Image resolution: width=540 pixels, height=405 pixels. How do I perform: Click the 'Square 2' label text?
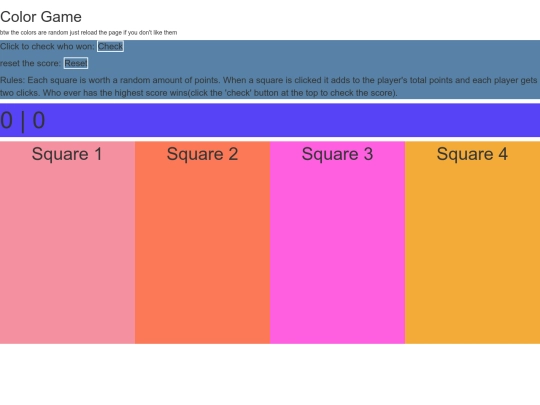pos(202,154)
